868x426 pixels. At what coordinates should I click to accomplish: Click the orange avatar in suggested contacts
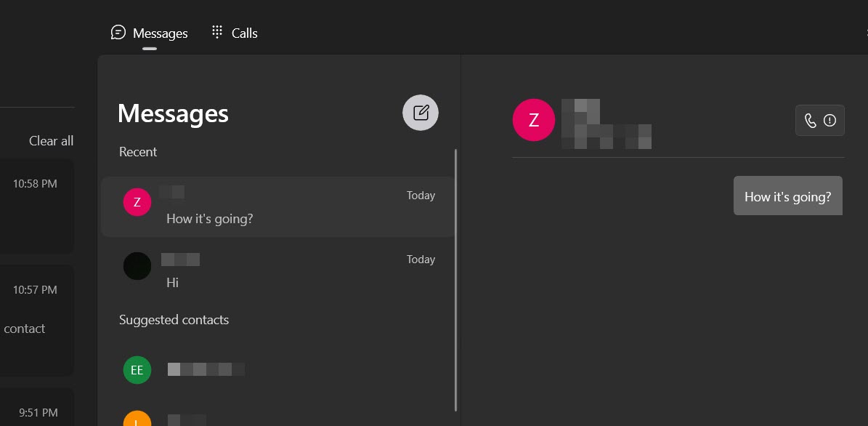(137, 419)
